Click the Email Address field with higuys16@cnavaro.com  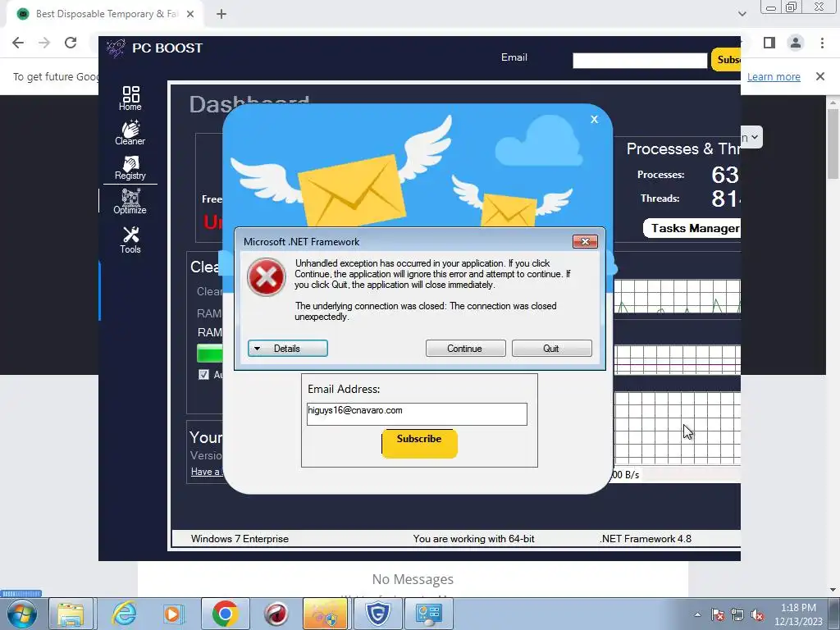[417, 414]
